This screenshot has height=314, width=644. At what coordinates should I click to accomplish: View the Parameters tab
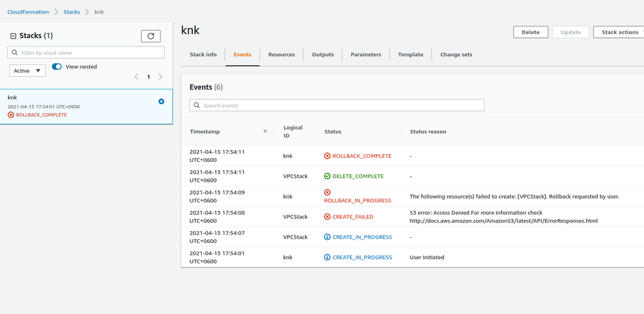366,54
